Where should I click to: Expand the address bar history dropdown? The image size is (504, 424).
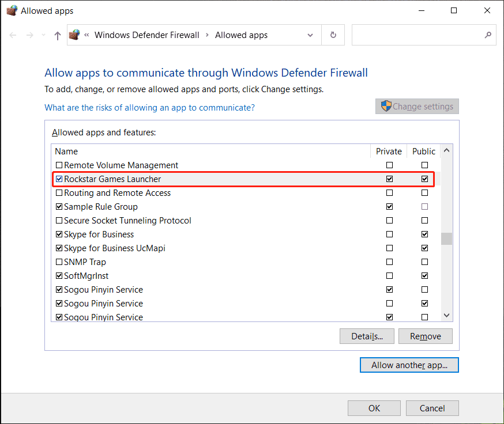pos(310,35)
